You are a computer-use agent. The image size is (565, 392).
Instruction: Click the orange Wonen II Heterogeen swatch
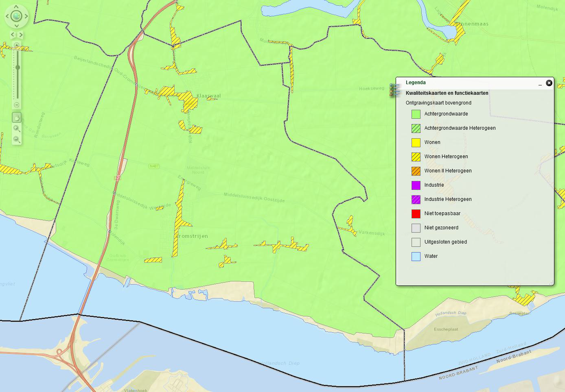[x=416, y=171]
